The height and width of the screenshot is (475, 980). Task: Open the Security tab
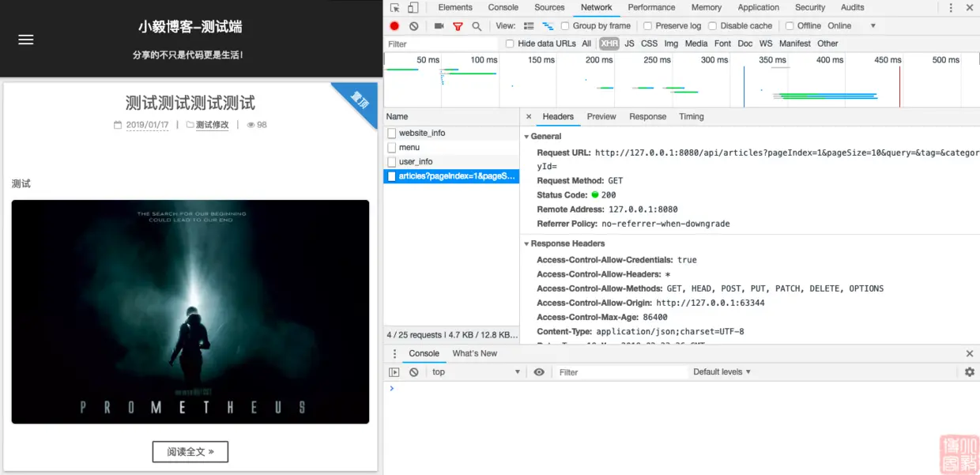[810, 8]
